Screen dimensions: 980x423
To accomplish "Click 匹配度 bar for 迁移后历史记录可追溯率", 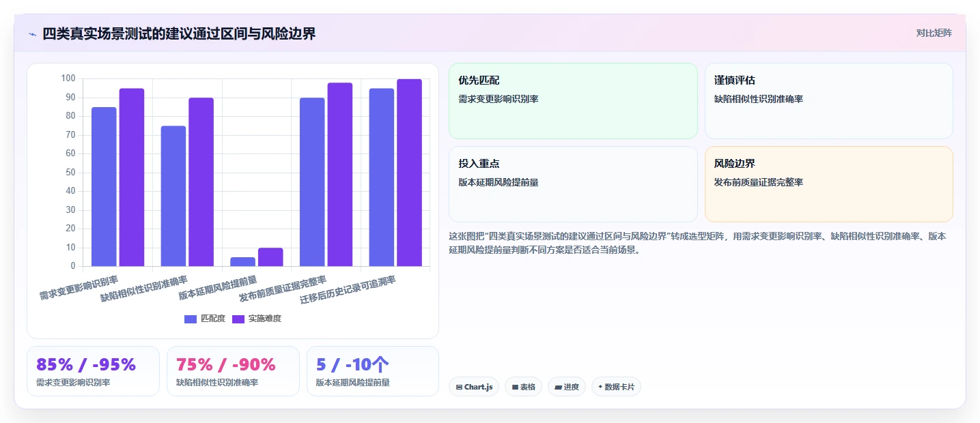I will pos(382,177).
